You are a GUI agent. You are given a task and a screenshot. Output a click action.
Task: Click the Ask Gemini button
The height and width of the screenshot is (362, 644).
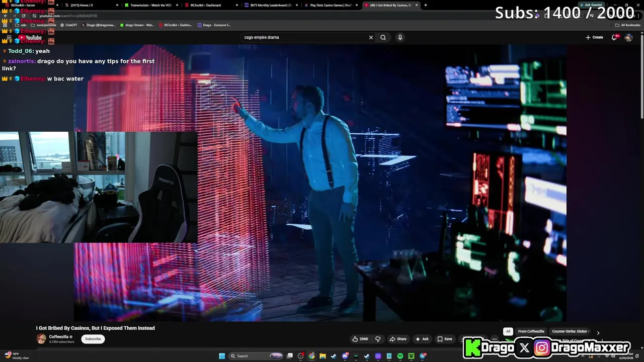point(590,5)
